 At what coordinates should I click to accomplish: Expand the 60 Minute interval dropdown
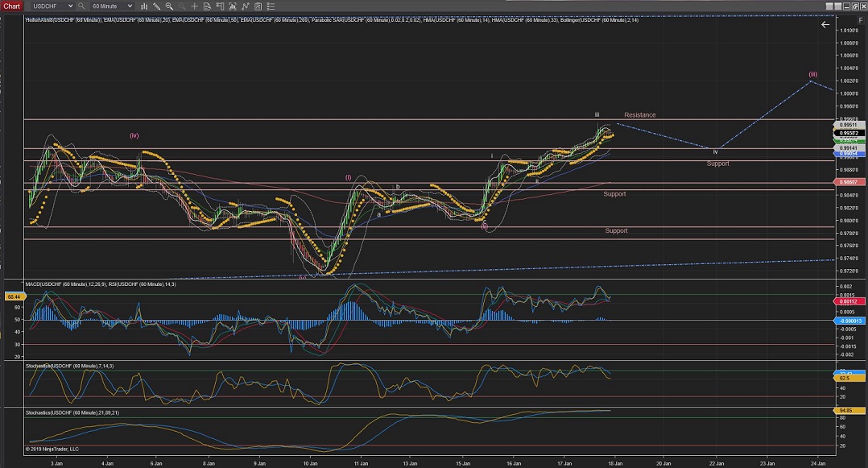click(x=130, y=6)
